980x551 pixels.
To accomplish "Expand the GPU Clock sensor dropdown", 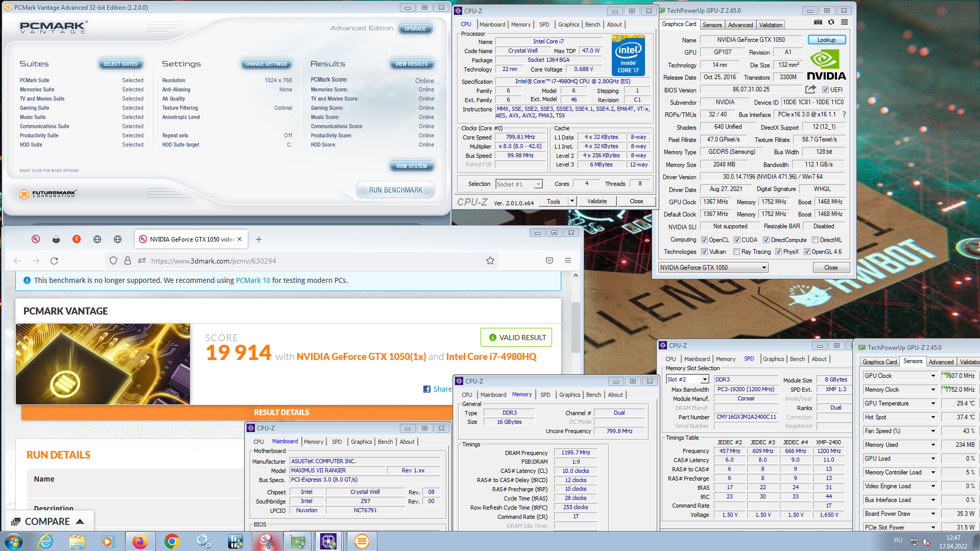I will point(933,376).
